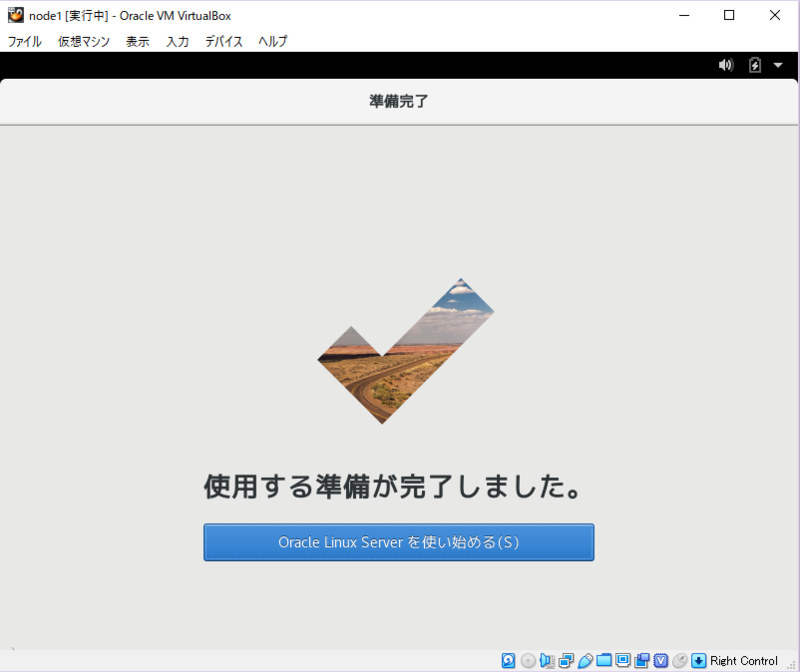Open the 入力 menu
Image resolution: width=800 pixels, height=672 pixels.
tap(177, 41)
